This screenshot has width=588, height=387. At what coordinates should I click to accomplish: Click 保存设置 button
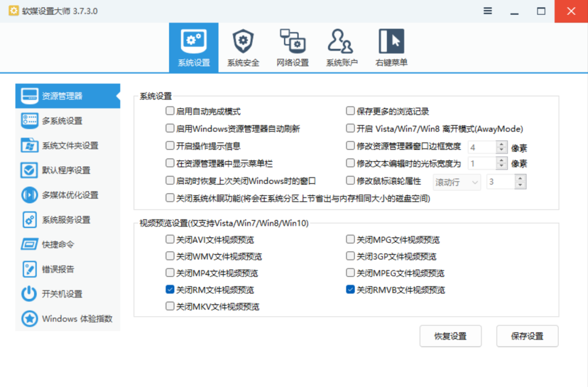(527, 336)
